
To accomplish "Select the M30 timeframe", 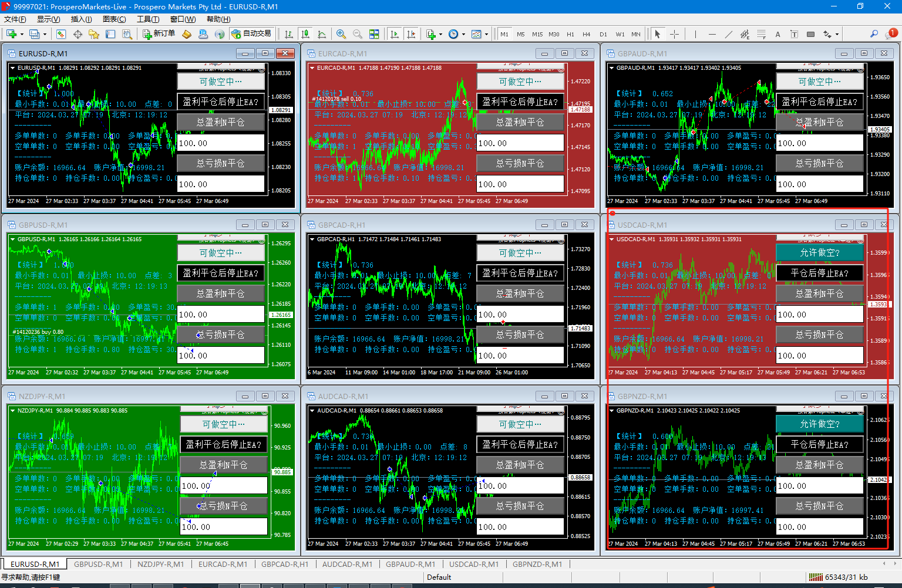I will 554,34.
